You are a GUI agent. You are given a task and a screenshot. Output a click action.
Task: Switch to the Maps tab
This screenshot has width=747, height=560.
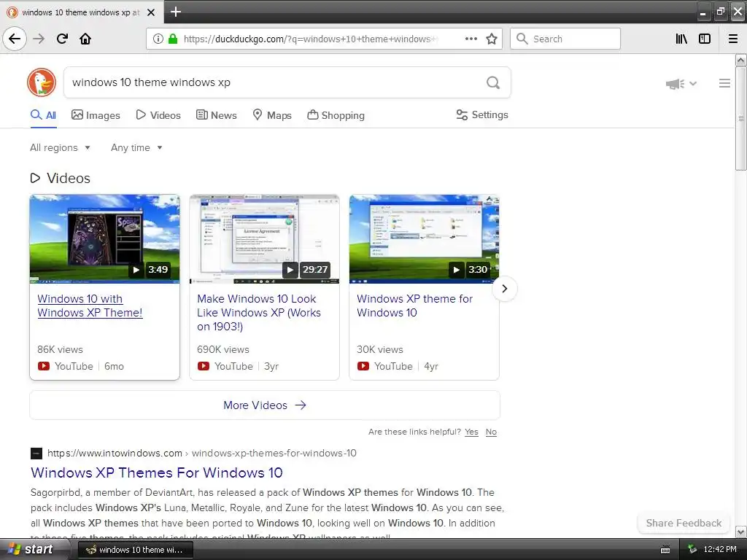click(272, 115)
